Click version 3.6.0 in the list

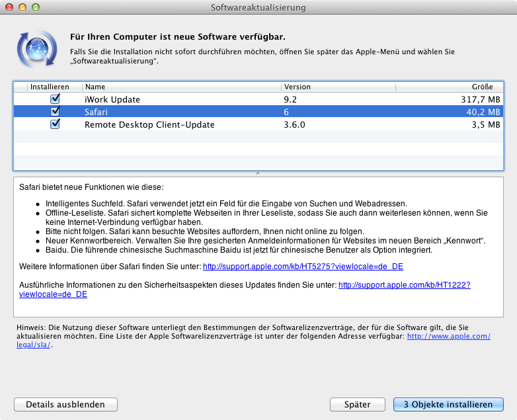coord(294,124)
